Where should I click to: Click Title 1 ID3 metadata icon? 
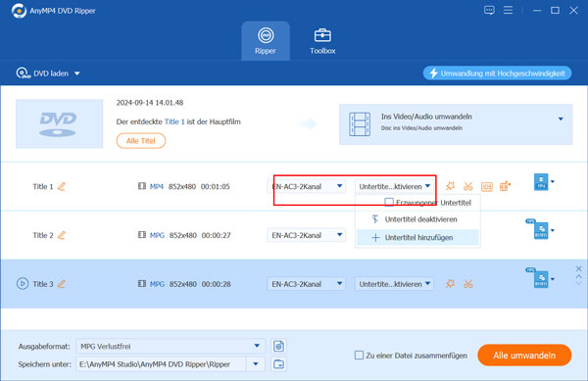click(x=487, y=186)
